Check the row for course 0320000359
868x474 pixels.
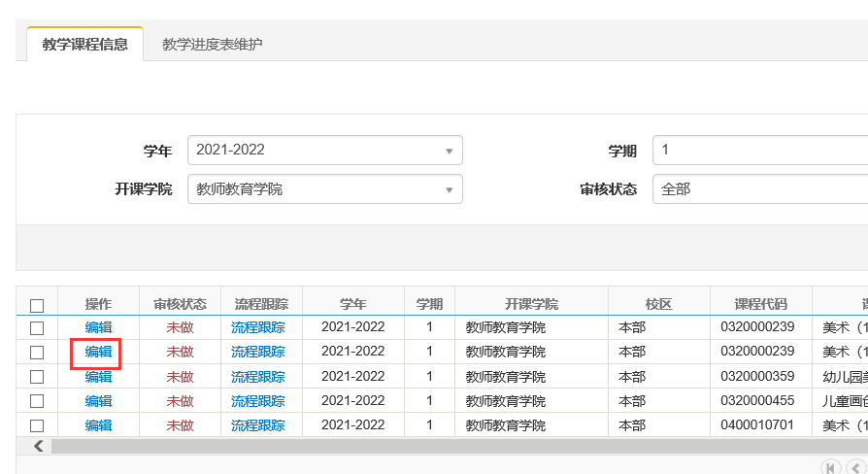[x=37, y=377]
